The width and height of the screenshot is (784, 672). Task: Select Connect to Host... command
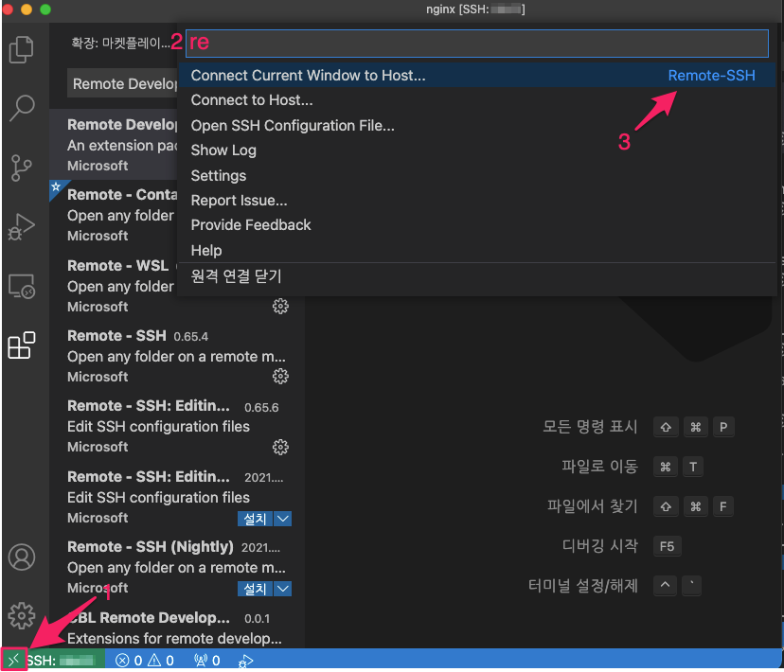(x=476, y=100)
